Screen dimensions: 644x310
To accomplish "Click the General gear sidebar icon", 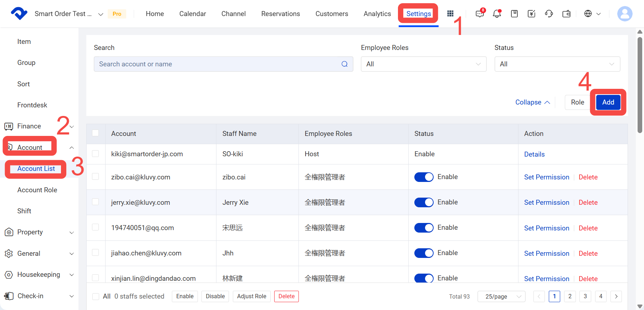I will click(9, 254).
